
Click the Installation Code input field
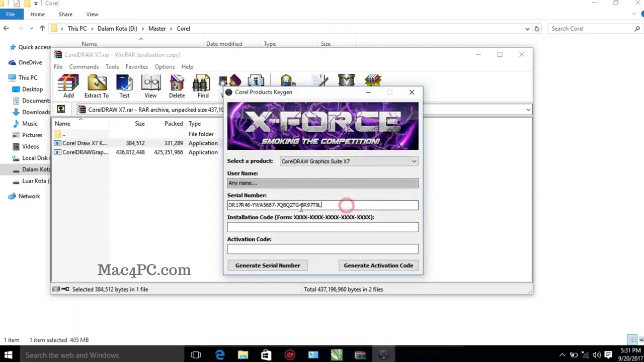(323, 227)
